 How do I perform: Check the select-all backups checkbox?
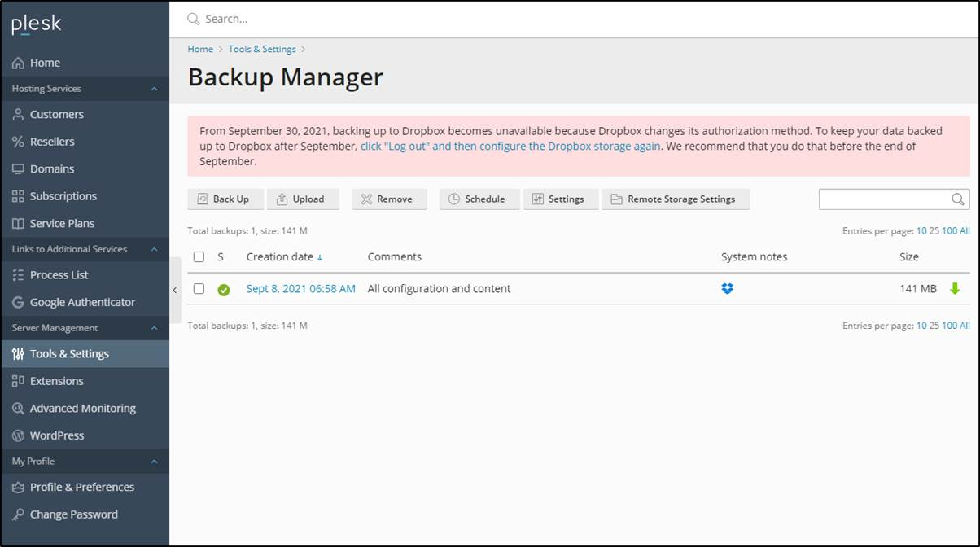pyautogui.click(x=199, y=256)
